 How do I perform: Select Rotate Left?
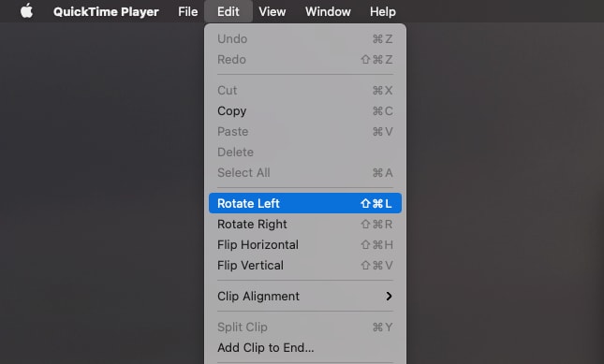coord(305,203)
